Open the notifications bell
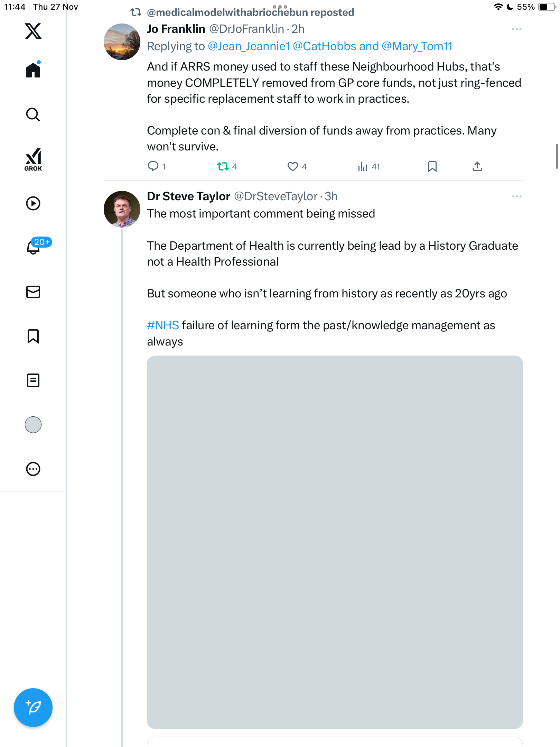 click(x=33, y=247)
